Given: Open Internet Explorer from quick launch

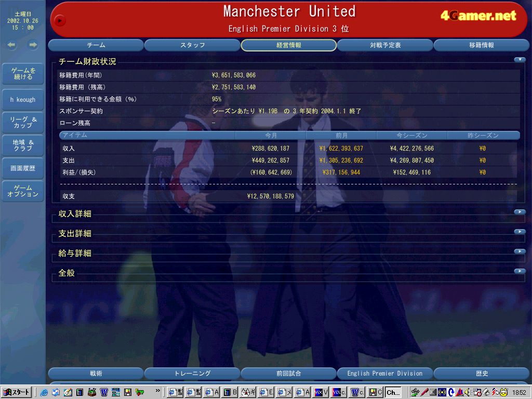Looking at the screenshot, I should click(x=44, y=393).
